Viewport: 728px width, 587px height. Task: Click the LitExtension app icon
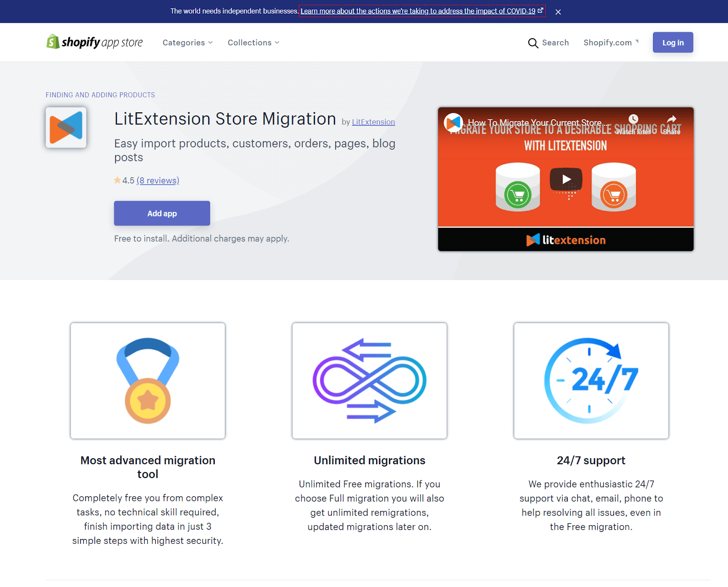tap(66, 128)
